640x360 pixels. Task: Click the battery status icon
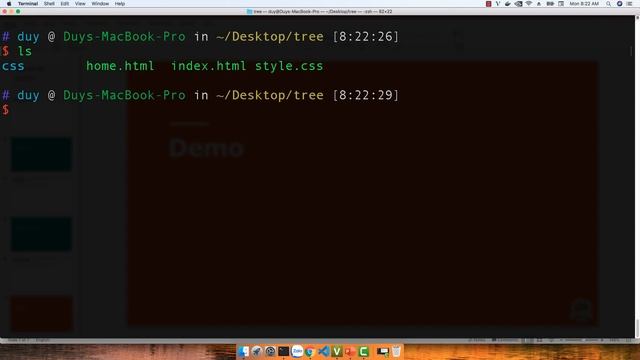tap(550, 4)
